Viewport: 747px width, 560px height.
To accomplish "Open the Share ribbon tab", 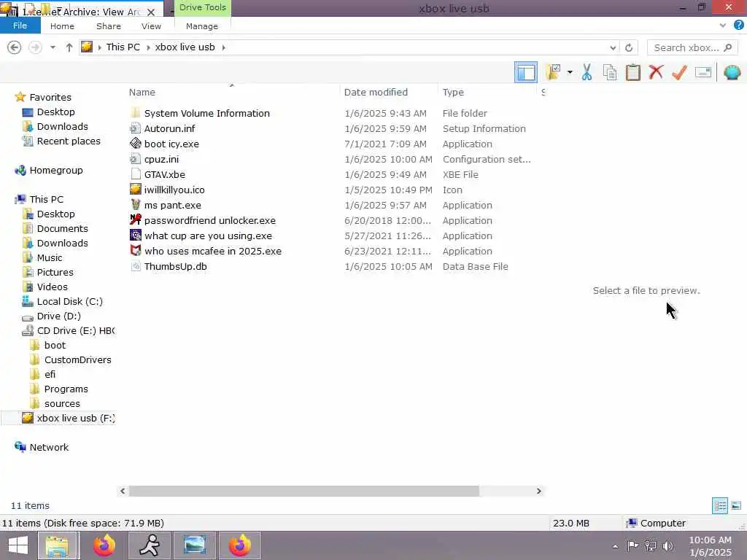I will coord(109,26).
